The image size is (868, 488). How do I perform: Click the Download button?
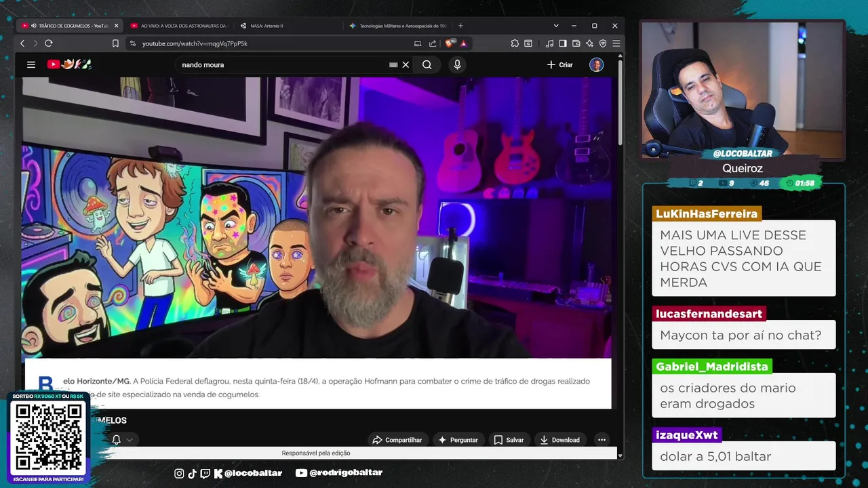560,440
